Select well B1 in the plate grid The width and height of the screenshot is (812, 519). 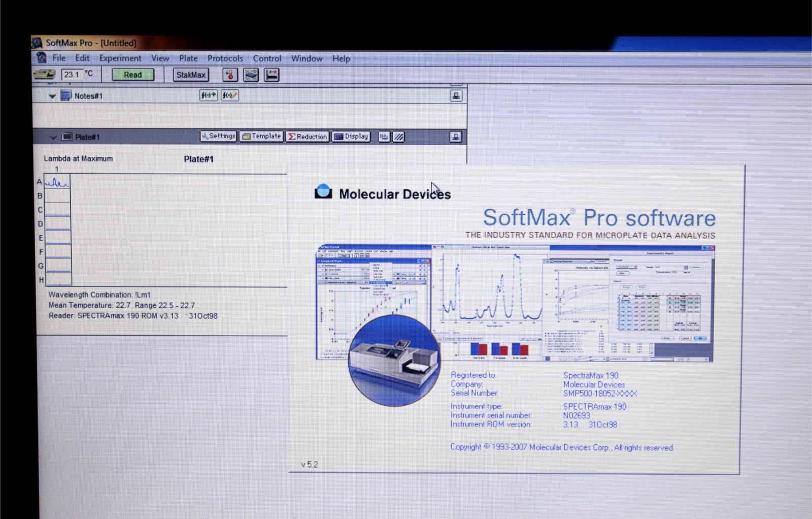57,196
